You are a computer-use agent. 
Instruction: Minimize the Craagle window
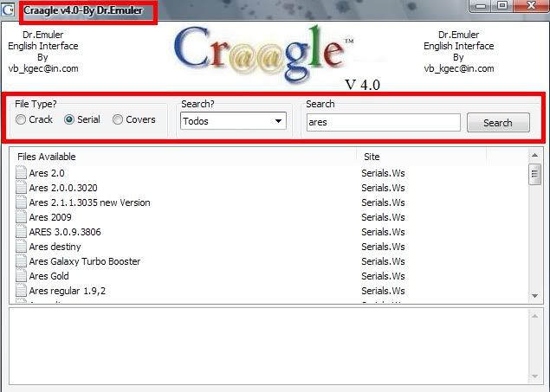coord(482,6)
